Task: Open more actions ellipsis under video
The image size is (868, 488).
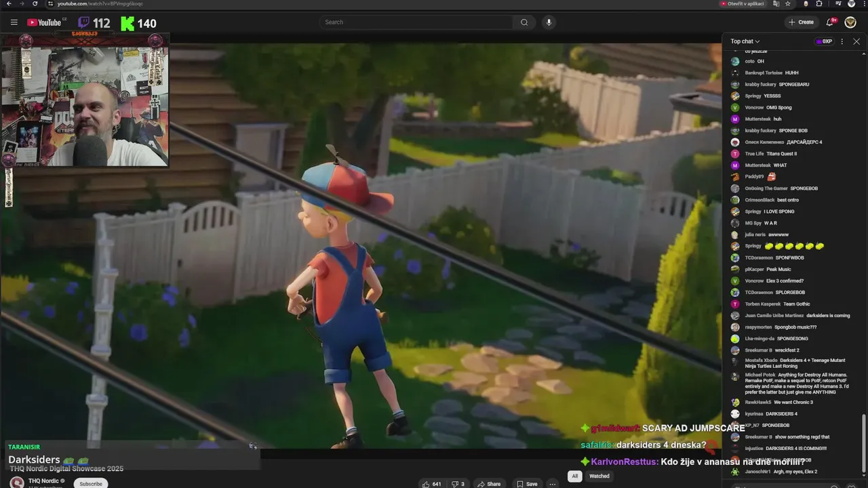Action: 553,484
